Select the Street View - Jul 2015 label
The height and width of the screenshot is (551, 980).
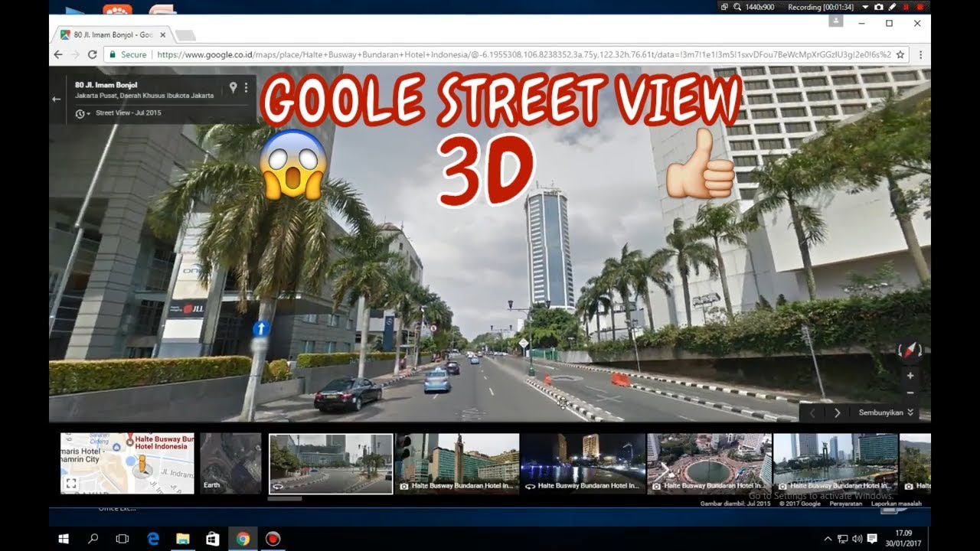[x=128, y=113]
